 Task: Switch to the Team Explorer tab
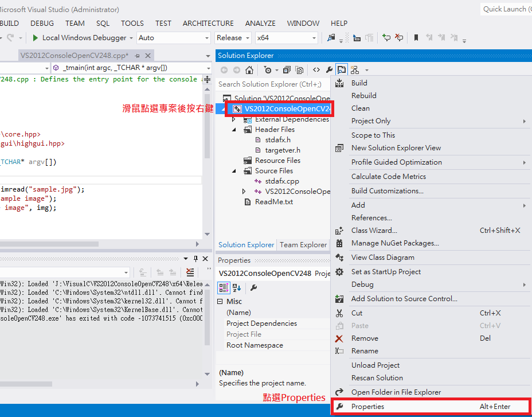(x=303, y=245)
